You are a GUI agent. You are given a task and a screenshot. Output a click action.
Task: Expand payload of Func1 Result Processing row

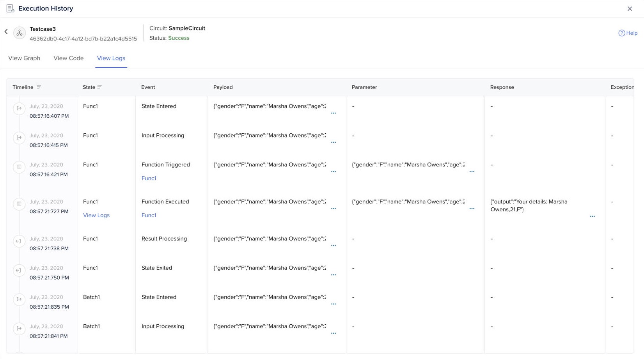(x=333, y=246)
